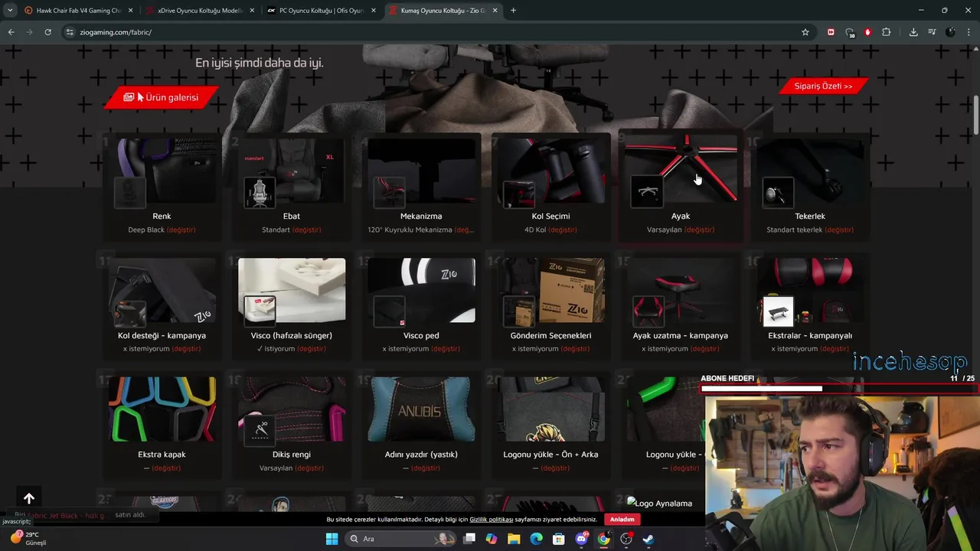The image size is (980, 551).
Task: Jump to page top with arrow button
Action: click(x=29, y=498)
